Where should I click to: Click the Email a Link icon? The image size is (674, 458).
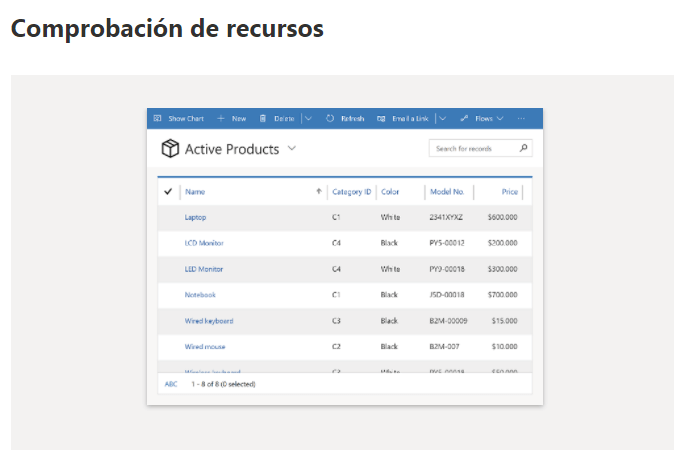pyautogui.click(x=381, y=118)
